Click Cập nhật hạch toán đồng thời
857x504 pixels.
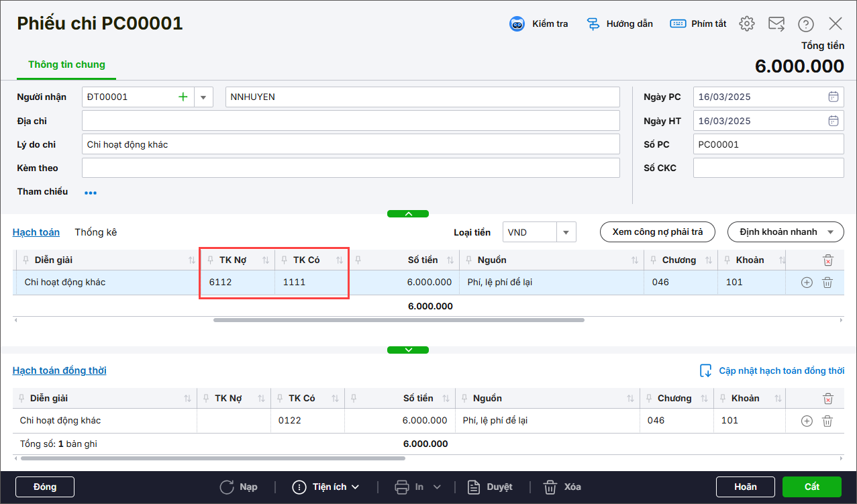click(772, 370)
